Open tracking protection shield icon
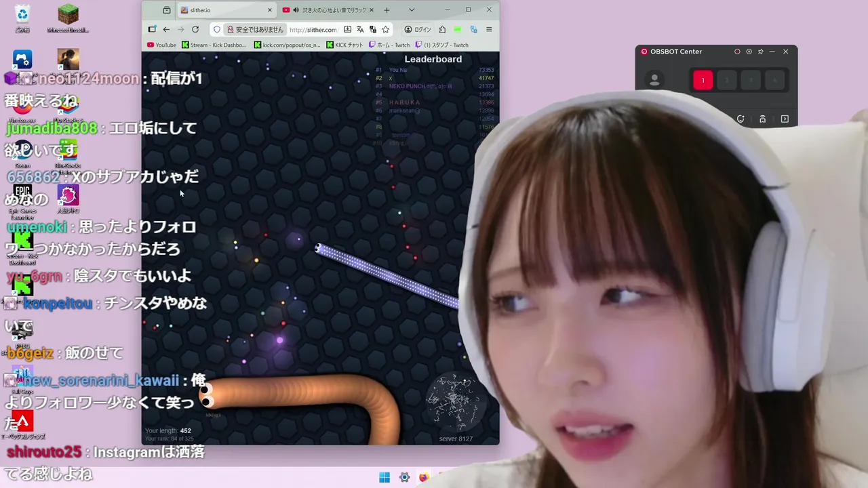868x488 pixels. (x=217, y=30)
